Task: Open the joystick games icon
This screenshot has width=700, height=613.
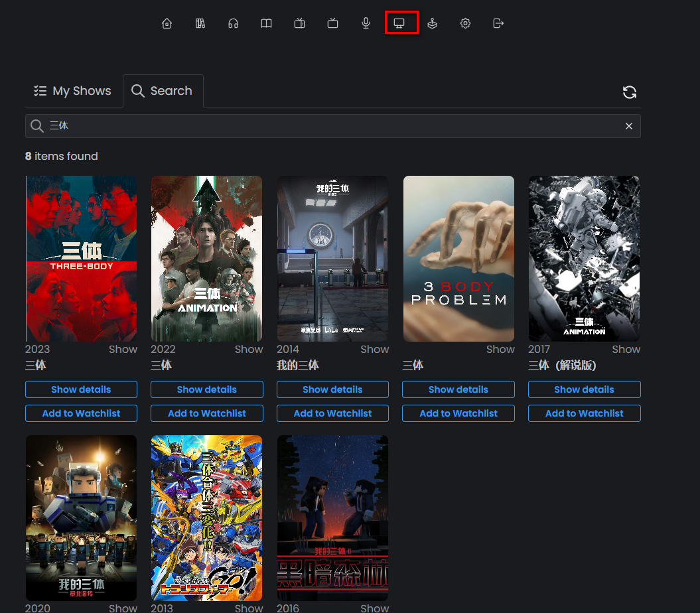Action: 433,23
